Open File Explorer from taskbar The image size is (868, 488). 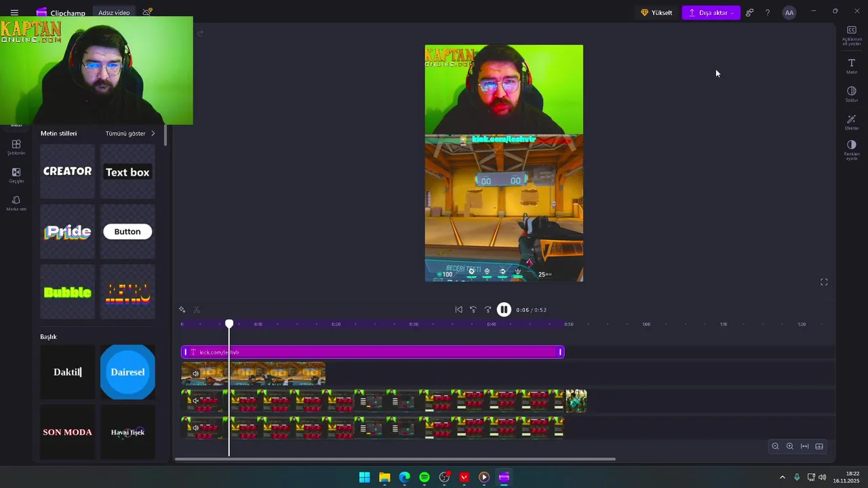(x=384, y=477)
